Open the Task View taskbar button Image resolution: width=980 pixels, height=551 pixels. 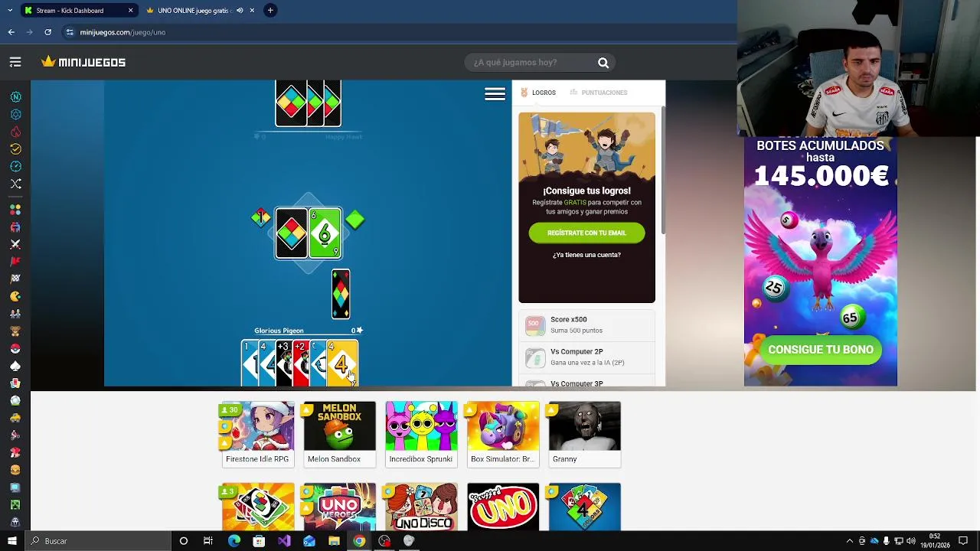[x=208, y=541]
